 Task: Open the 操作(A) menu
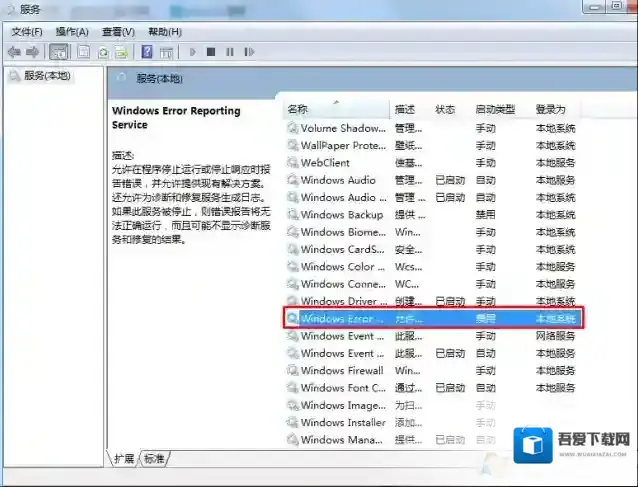tap(72, 32)
